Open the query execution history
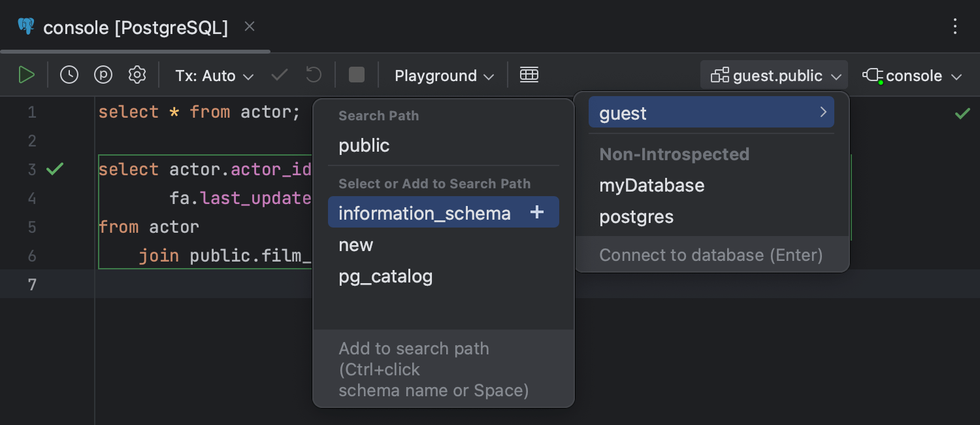Screen dimensions: 980x425 [x=69, y=75]
